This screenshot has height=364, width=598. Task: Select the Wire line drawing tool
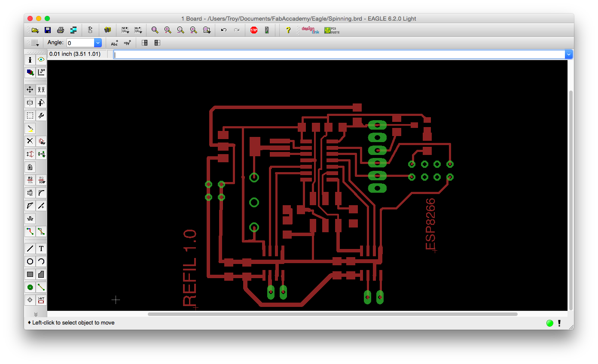point(30,249)
